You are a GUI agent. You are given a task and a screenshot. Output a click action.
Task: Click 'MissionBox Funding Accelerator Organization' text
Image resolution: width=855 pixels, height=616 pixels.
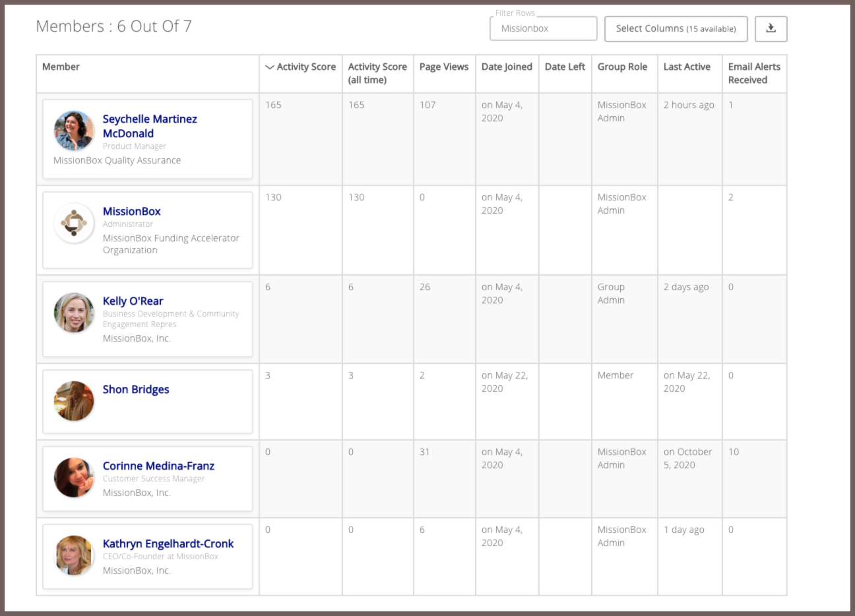(x=171, y=244)
